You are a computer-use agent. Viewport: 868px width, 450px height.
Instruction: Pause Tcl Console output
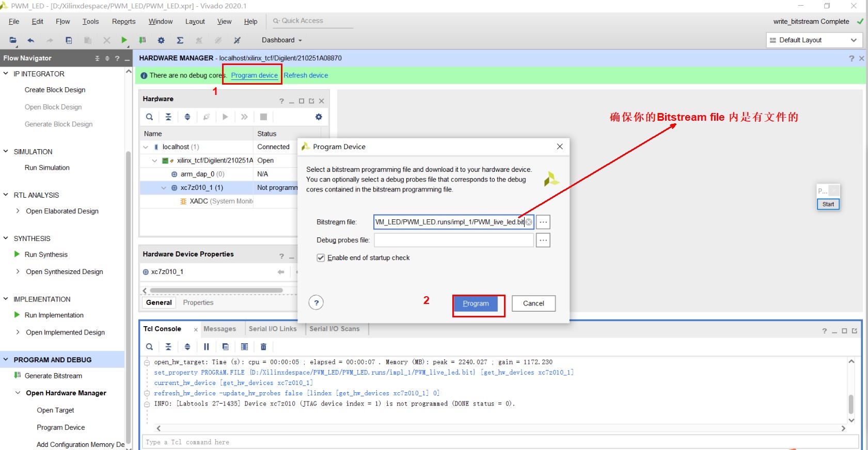(207, 347)
